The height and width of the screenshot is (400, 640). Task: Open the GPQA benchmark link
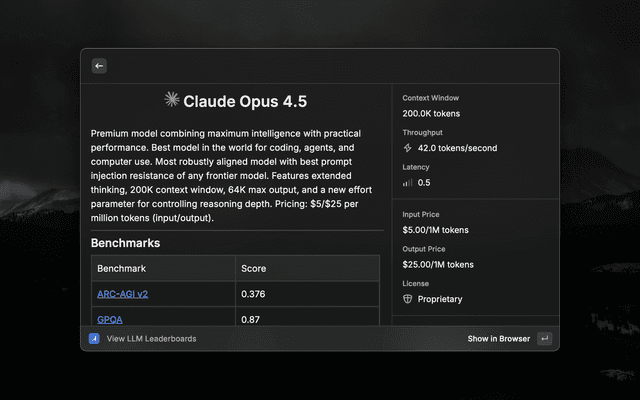(110, 319)
